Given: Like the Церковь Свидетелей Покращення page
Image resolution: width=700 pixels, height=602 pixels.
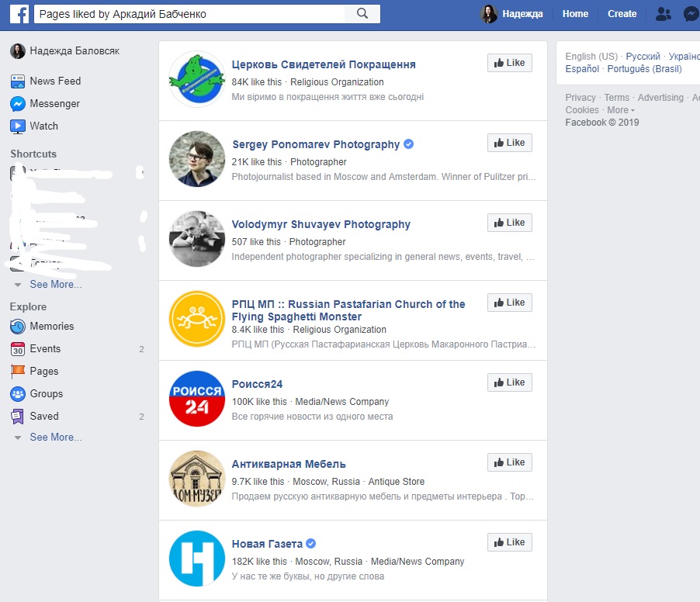Looking at the screenshot, I should 509,63.
